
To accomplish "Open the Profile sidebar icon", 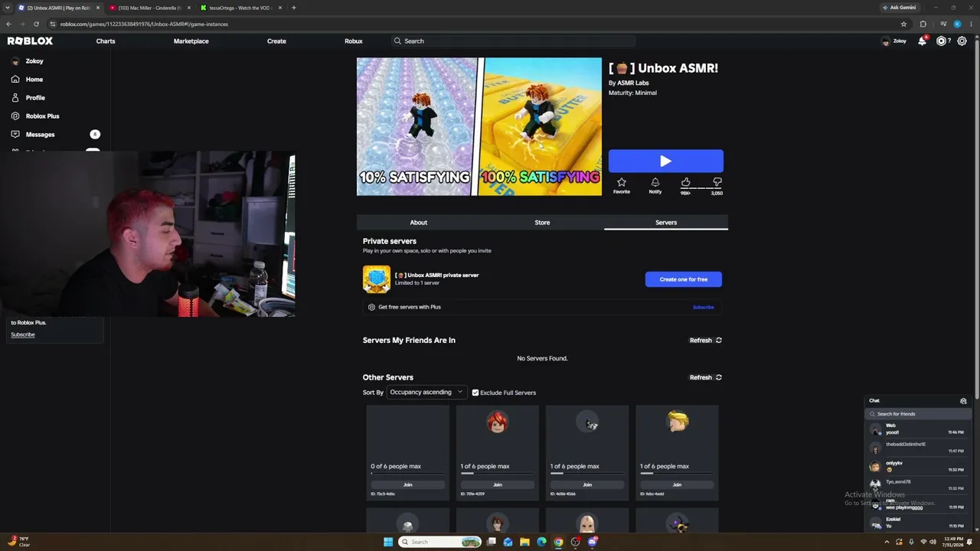I will (x=15, y=98).
